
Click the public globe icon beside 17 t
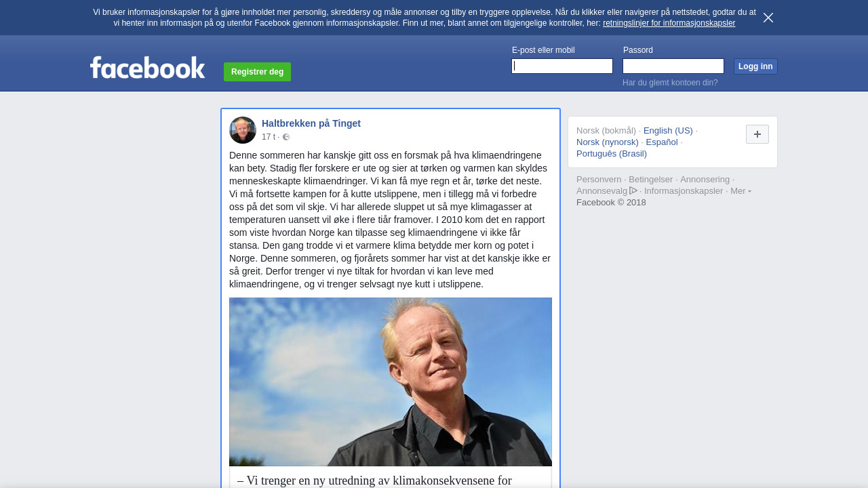point(286,137)
